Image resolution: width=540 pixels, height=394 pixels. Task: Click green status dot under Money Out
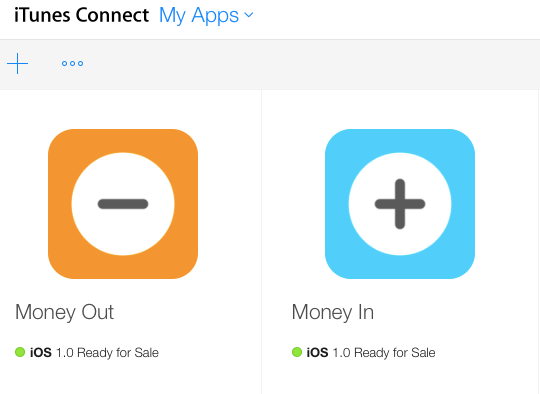coord(20,352)
